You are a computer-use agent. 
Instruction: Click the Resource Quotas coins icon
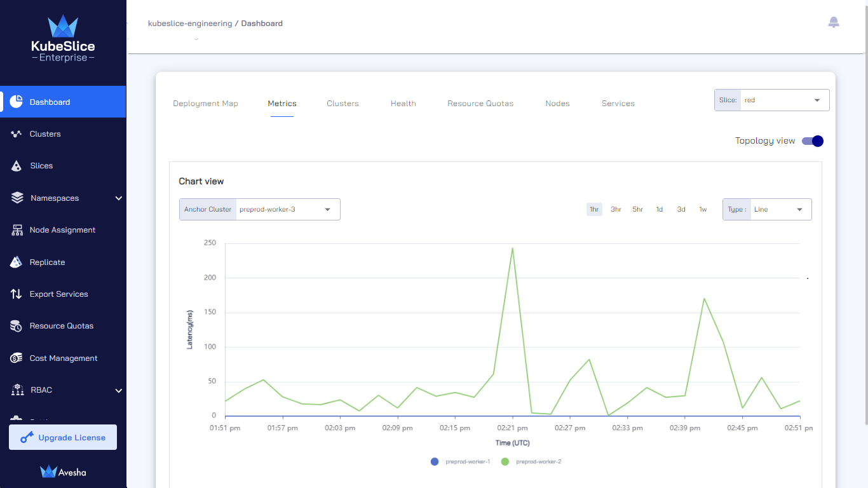[17, 326]
